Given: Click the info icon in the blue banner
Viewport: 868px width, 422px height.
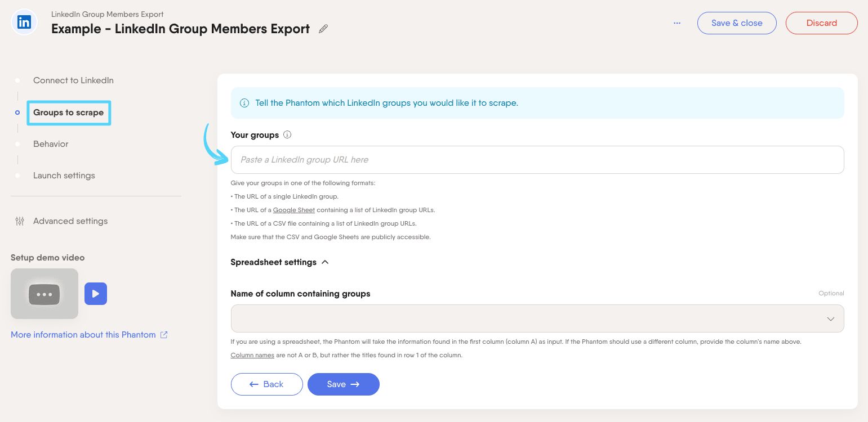Looking at the screenshot, I should point(244,103).
